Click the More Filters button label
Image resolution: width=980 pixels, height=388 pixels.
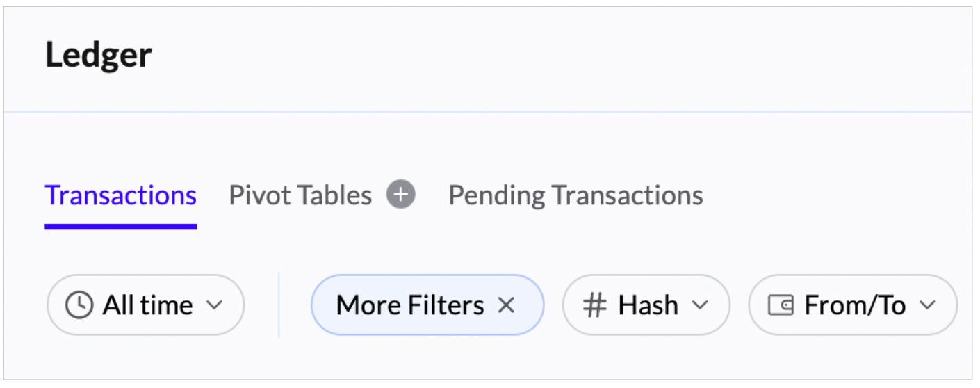tap(410, 305)
